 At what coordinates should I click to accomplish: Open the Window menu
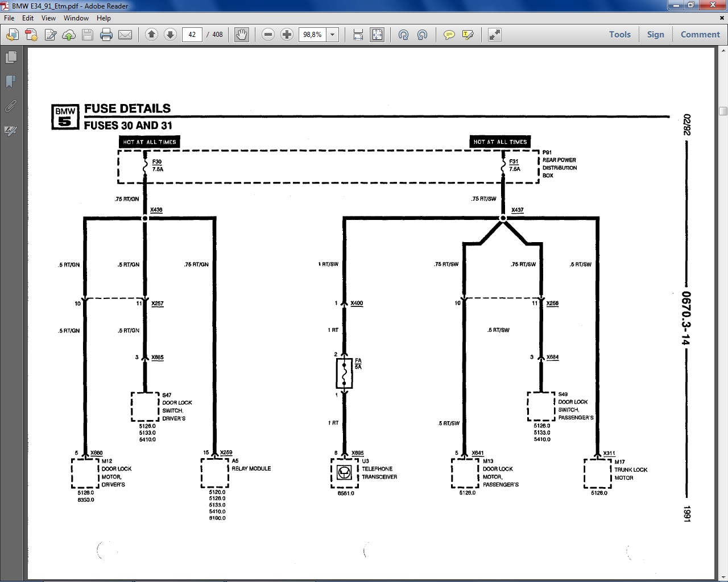[x=76, y=18]
